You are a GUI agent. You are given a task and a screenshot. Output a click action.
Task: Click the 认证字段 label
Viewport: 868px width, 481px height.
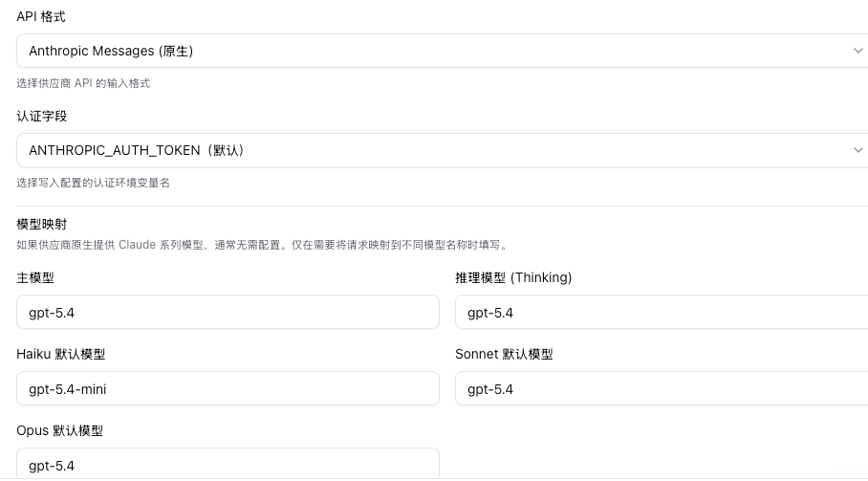coord(41,117)
